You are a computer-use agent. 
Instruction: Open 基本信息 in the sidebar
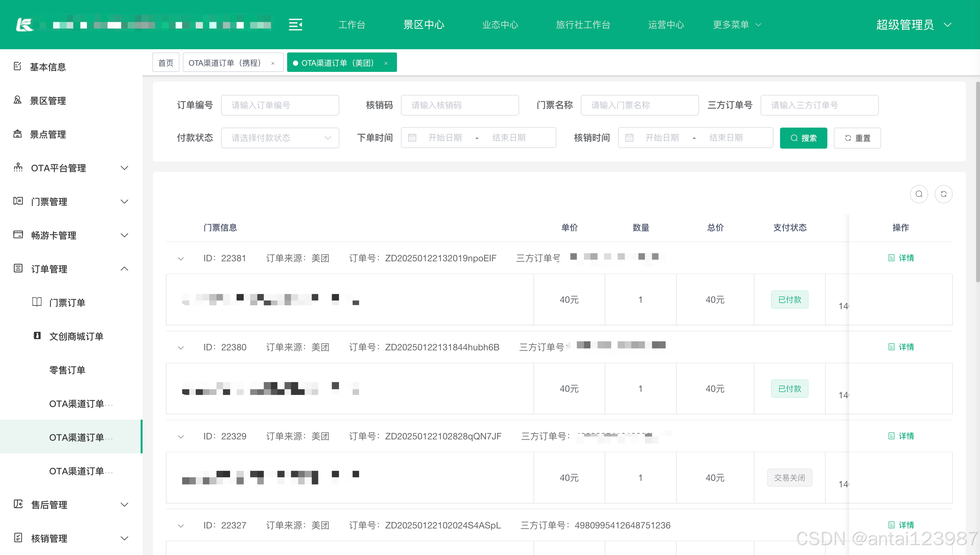[48, 67]
